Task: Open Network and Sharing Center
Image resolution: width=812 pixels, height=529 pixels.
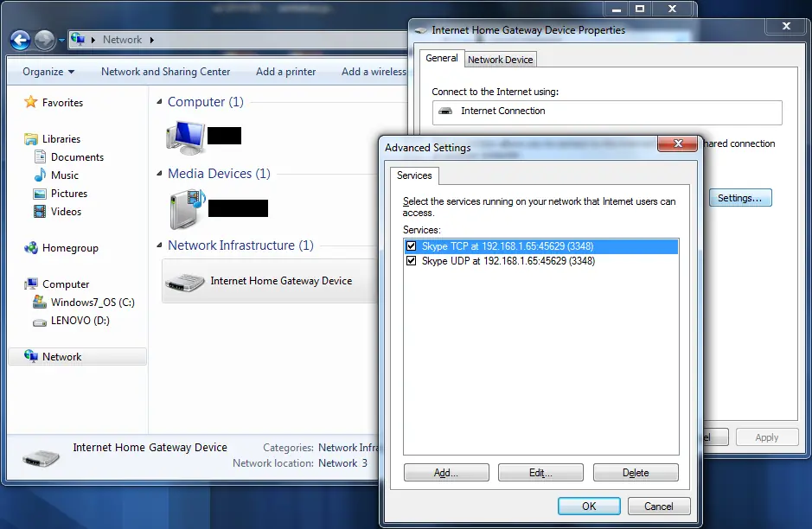Action: pyautogui.click(x=166, y=72)
